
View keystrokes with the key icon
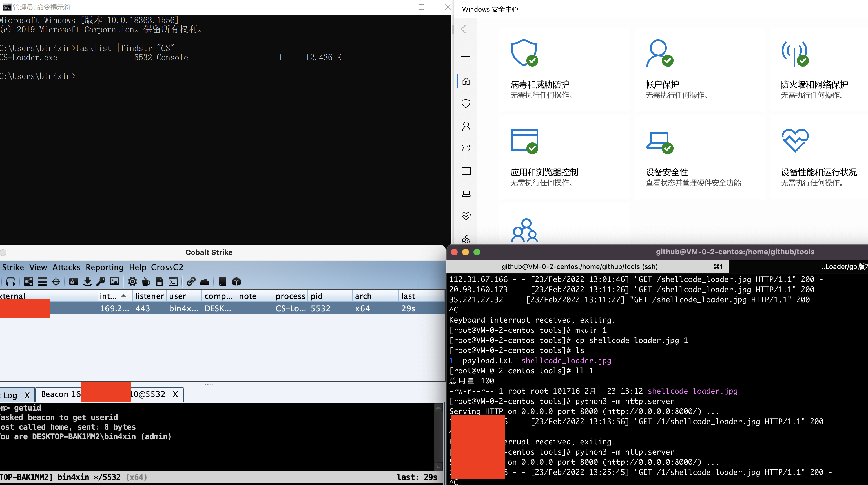(101, 281)
